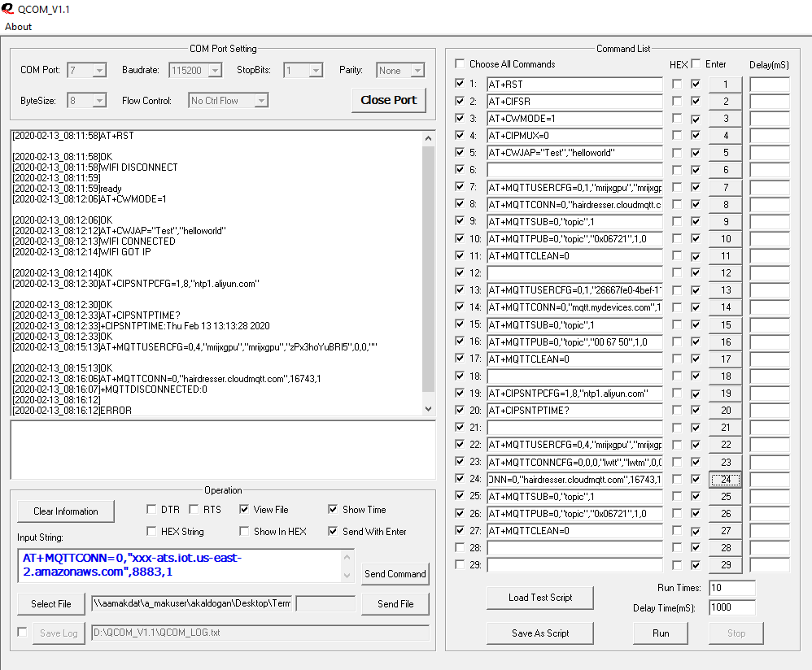Enable the Choose All Commands checkbox
Image resolution: width=812 pixels, height=670 pixels.
[x=460, y=63]
